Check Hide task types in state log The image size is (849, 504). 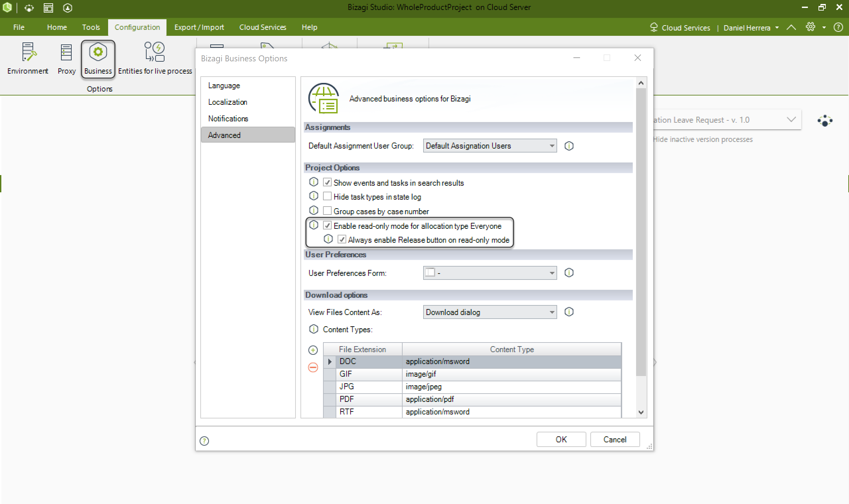coord(327,196)
